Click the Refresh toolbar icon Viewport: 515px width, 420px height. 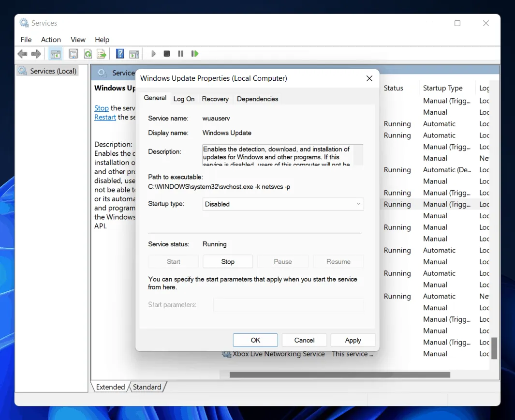click(88, 54)
